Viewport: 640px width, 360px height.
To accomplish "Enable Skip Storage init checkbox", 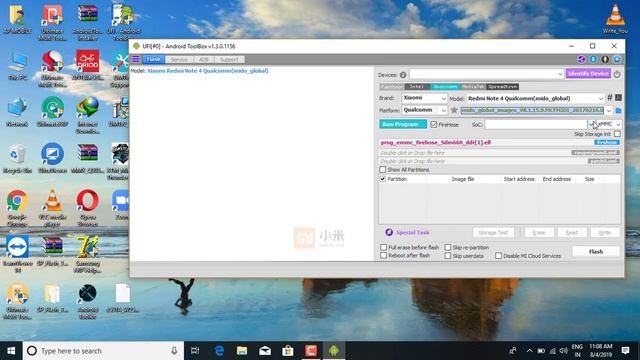I will (617, 134).
